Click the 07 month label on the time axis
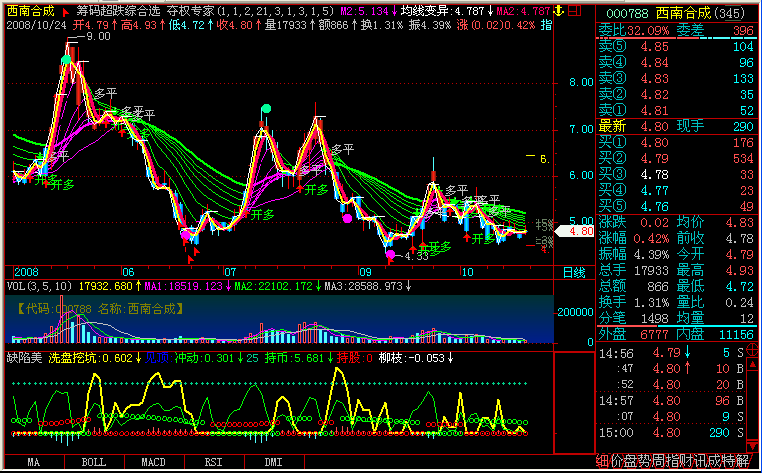 click(230, 272)
